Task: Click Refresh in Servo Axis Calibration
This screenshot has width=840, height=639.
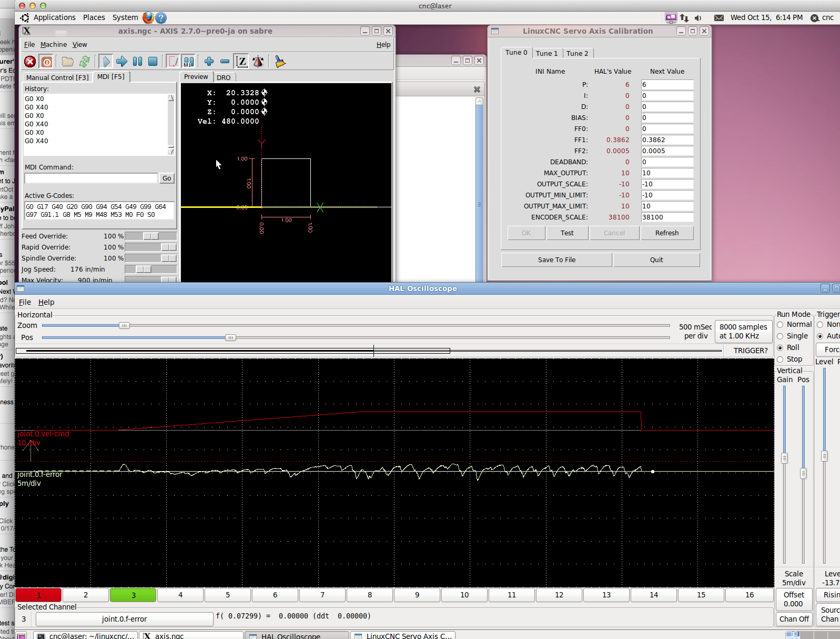Action: (x=667, y=233)
